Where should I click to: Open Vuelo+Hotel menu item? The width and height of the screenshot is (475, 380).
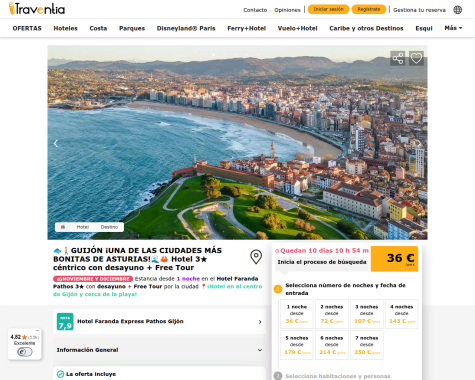297,28
